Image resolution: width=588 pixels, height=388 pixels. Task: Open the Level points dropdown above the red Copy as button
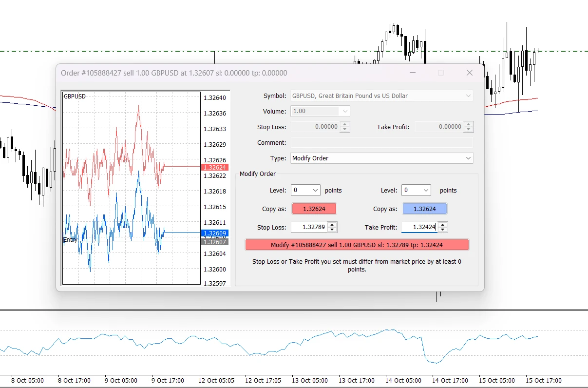305,190
